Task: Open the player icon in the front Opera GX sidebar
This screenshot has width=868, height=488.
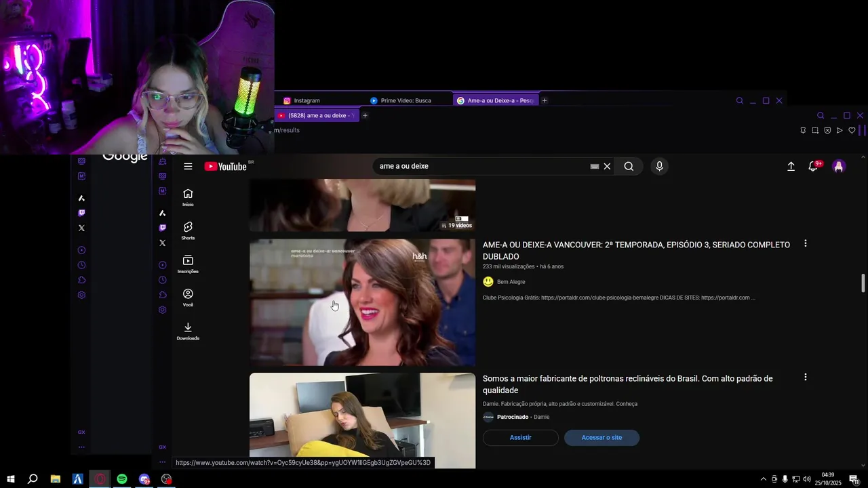Action: [x=162, y=265]
